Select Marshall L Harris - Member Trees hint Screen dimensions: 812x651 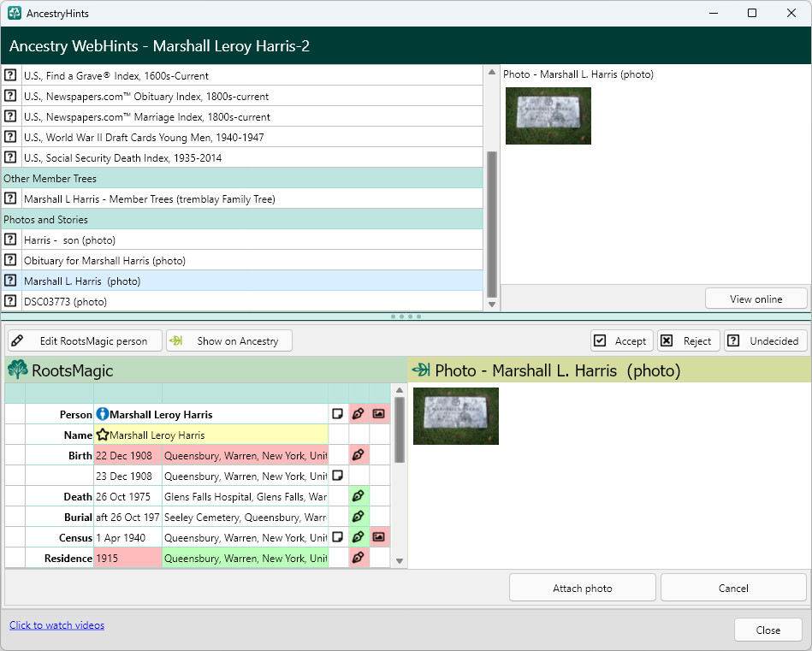(252, 198)
